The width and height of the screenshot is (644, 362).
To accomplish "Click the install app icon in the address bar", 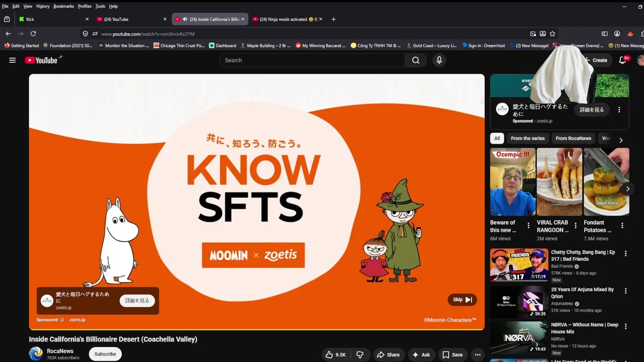I will 543,34.
